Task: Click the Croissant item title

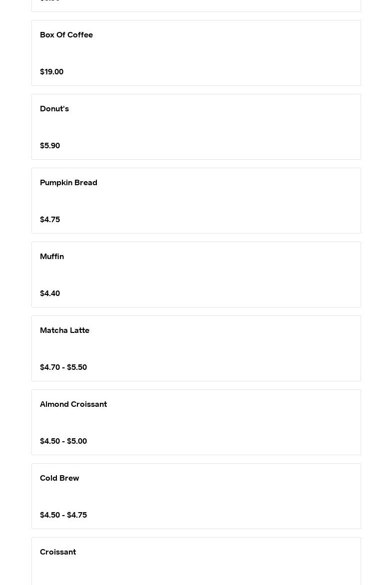Action: [x=58, y=552]
